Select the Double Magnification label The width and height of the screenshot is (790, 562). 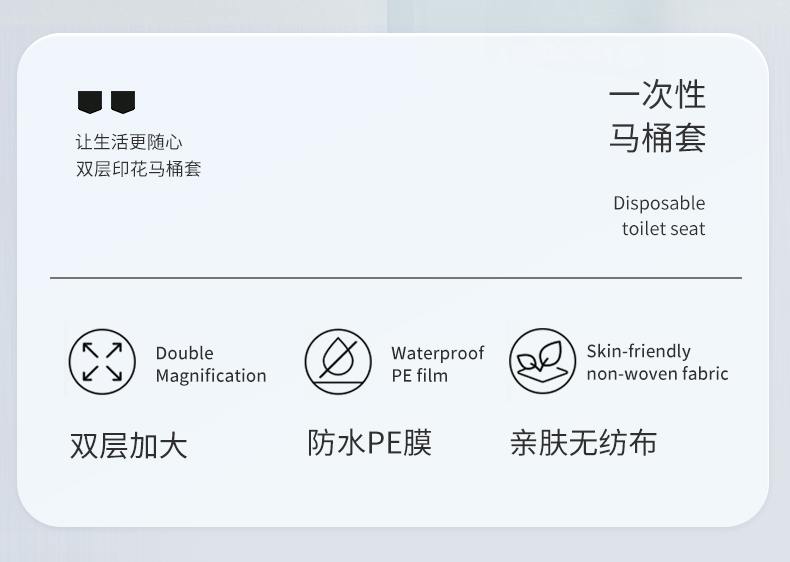coord(210,365)
